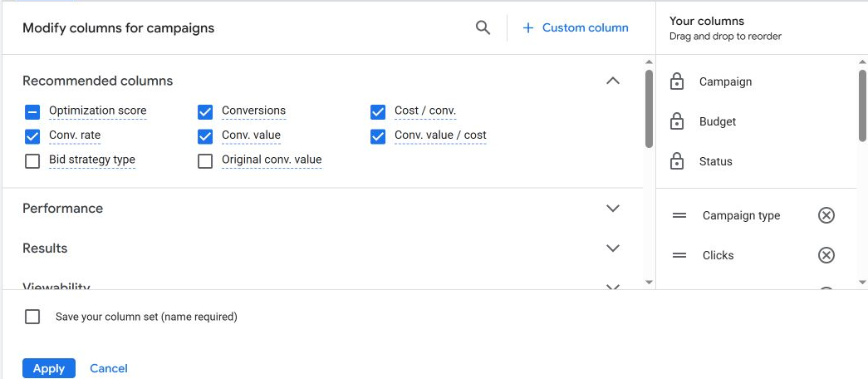Click the Your columns scrollbar thumb
Image resolution: width=868 pixels, height=379 pixels.
(862, 106)
